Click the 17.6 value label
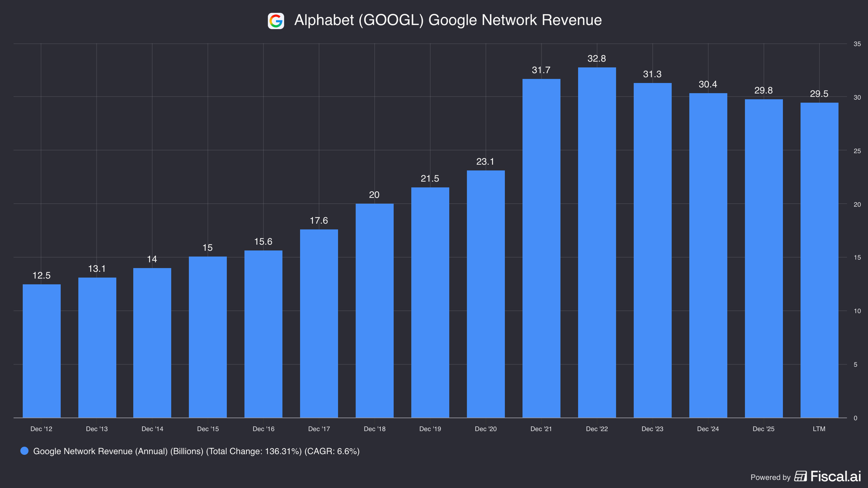 coord(319,220)
